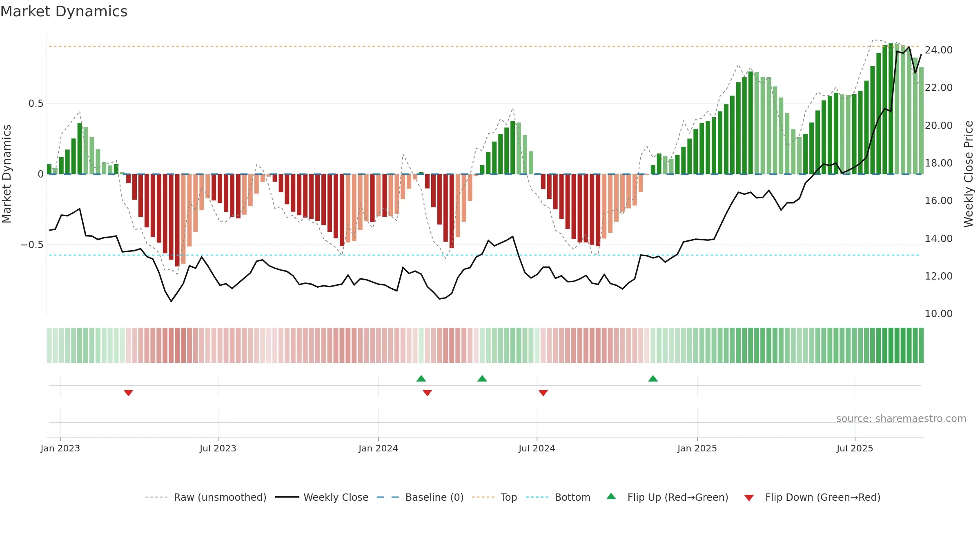Toggle the Bottom legend entry
Image resolution: width=980 pixels, height=551 pixels.
click(558, 497)
